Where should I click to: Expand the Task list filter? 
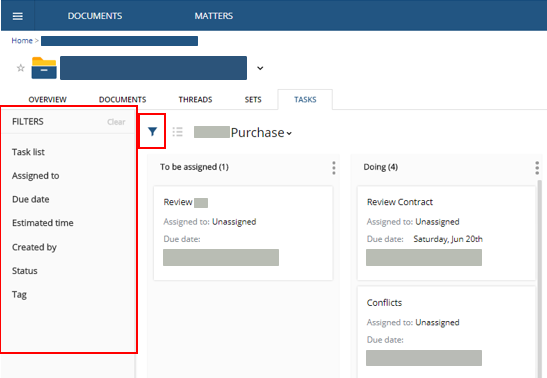(28, 152)
